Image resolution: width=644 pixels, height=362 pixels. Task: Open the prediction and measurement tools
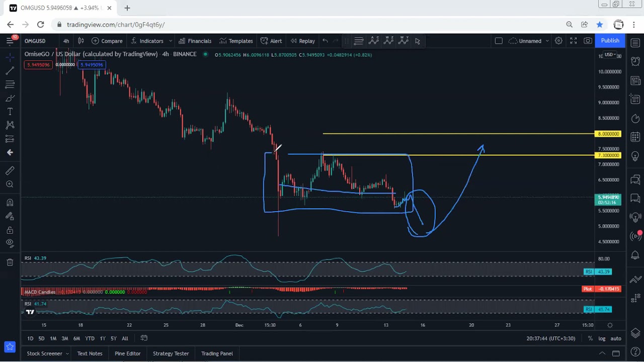pos(10,138)
